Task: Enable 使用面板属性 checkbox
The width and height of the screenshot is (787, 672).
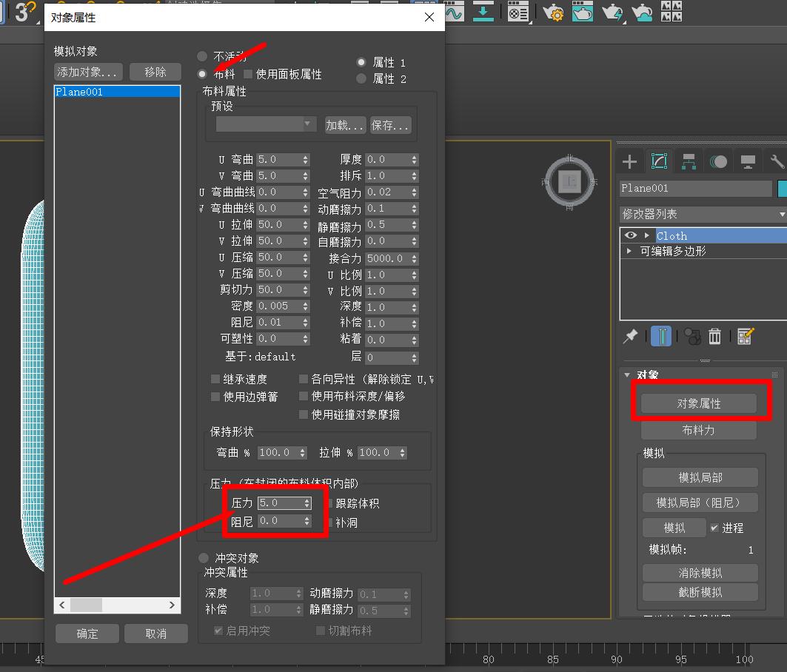Action: (x=247, y=74)
